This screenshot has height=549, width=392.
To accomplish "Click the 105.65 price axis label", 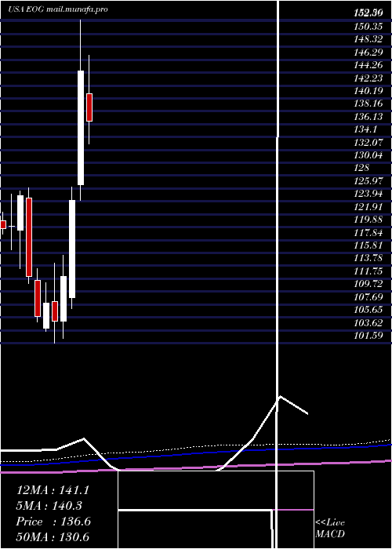I will pyautogui.click(x=368, y=310).
